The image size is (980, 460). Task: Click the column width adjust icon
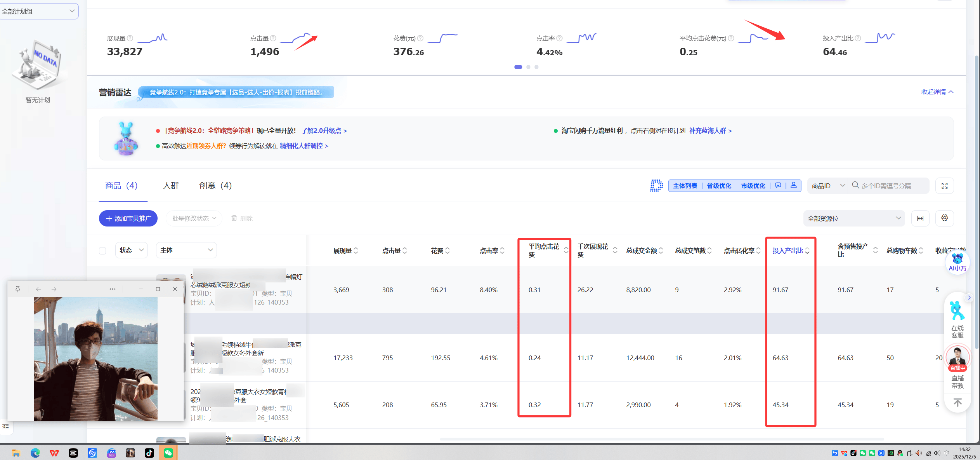920,218
